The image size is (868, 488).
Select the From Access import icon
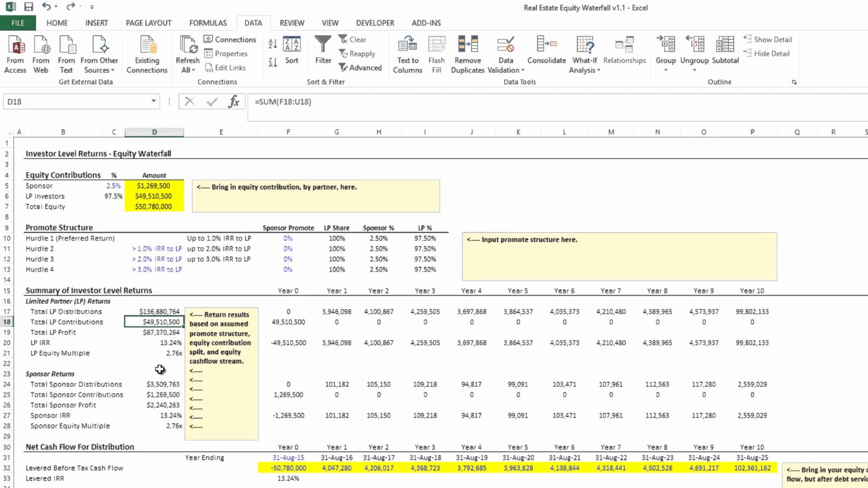pyautogui.click(x=15, y=50)
